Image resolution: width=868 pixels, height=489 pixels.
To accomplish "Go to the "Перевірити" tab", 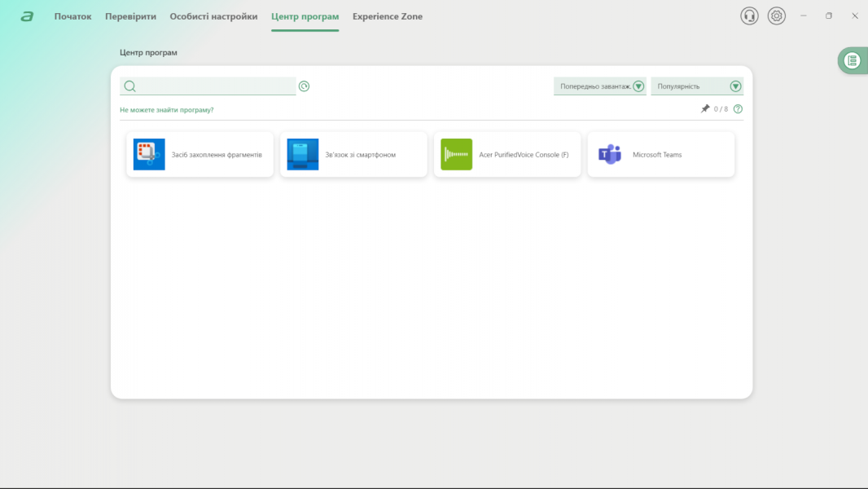I will [x=130, y=16].
